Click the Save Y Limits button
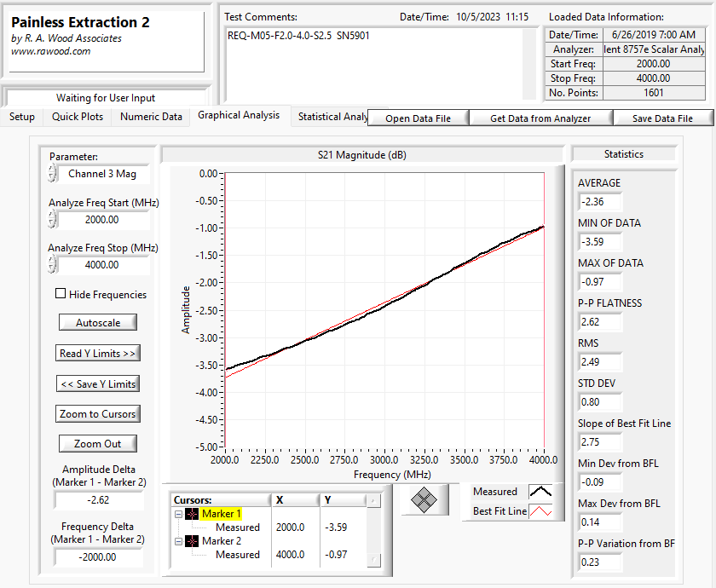 98,384
